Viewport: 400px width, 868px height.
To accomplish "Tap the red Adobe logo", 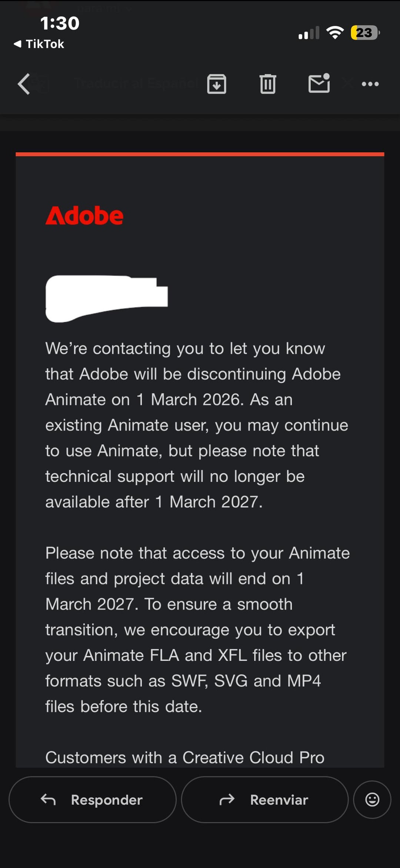I will pyautogui.click(x=84, y=216).
